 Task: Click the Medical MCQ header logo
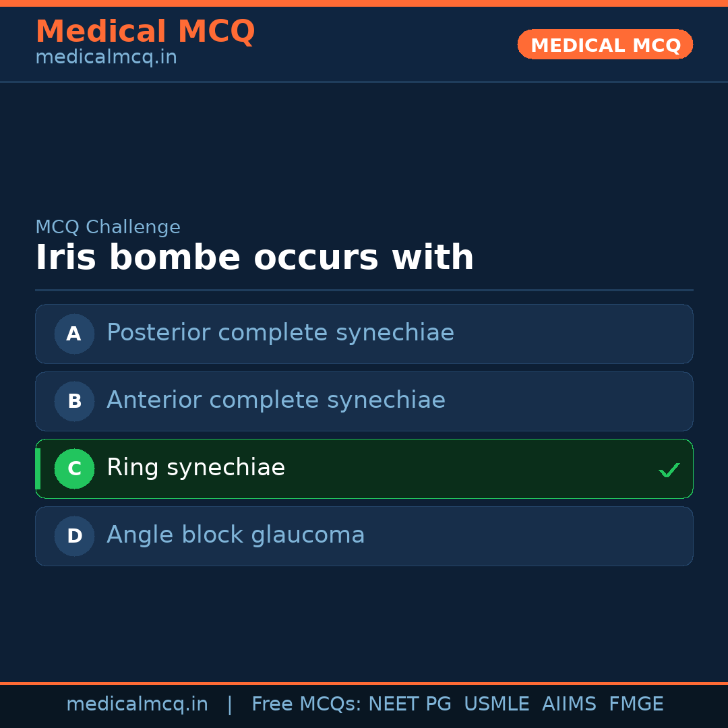tap(145, 31)
